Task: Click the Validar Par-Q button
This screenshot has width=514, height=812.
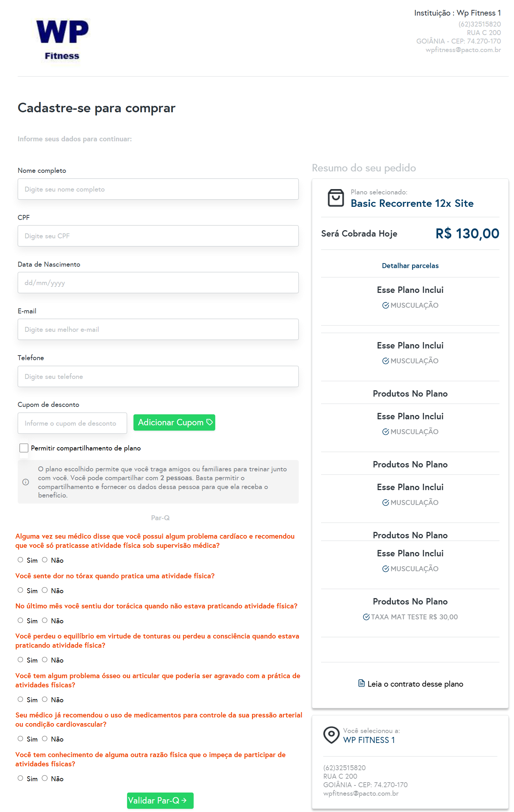Action: coord(160,800)
